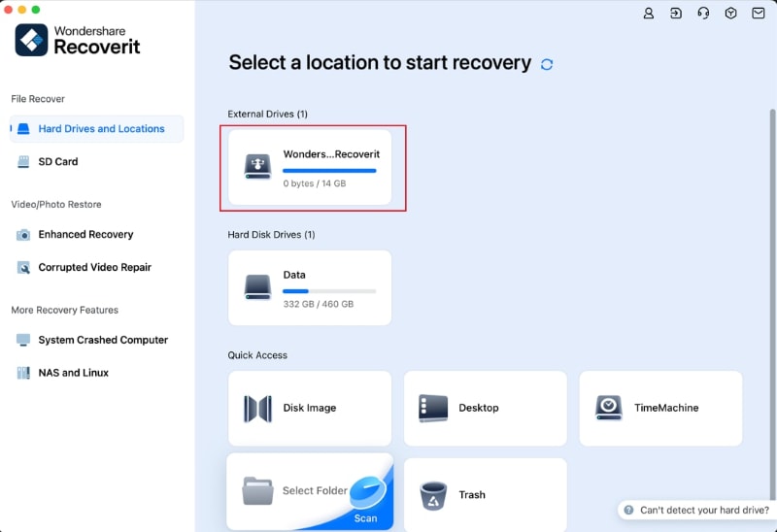The height and width of the screenshot is (532, 777).
Task: Click the Disk Image icon
Action: [x=257, y=408]
